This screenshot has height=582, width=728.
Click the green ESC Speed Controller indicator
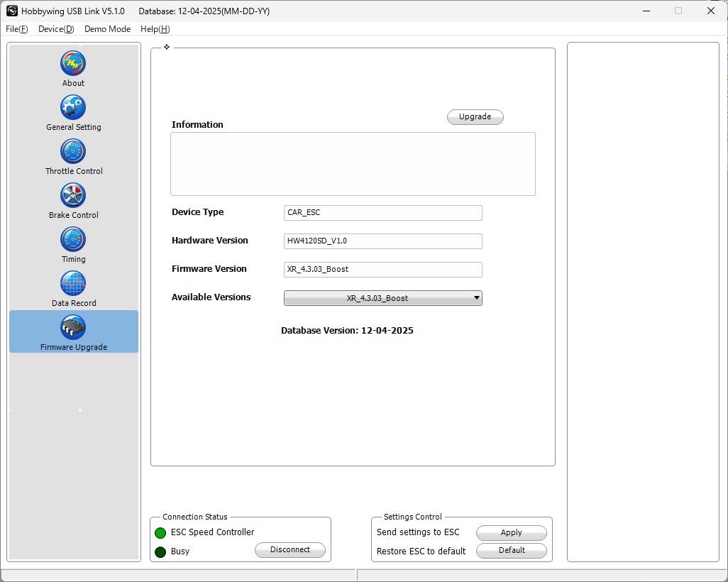160,533
